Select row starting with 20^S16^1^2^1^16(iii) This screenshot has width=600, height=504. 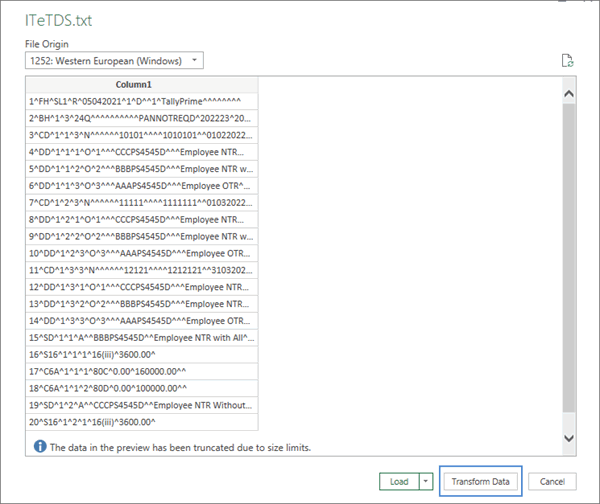(x=142, y=422)
